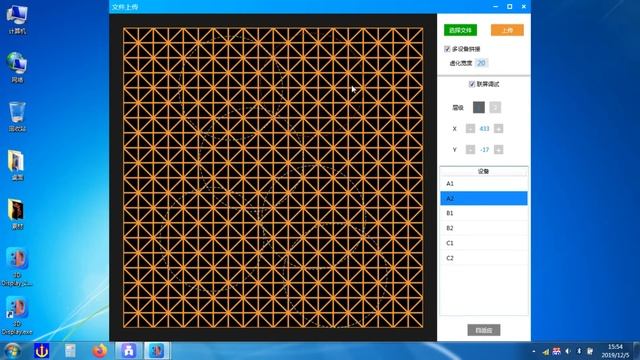Select highlighted device A2 row

484,198
